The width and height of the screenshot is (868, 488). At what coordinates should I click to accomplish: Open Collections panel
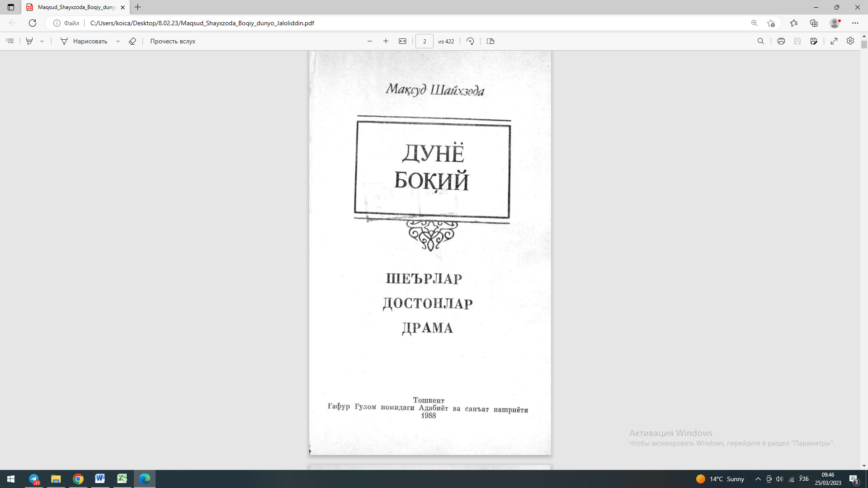814,23
